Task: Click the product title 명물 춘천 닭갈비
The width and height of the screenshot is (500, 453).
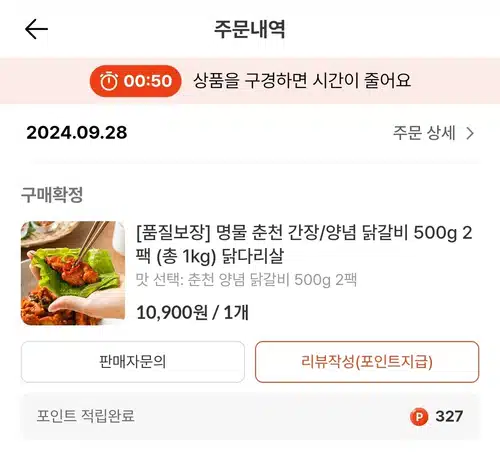Action: click(x=304, y=244)
